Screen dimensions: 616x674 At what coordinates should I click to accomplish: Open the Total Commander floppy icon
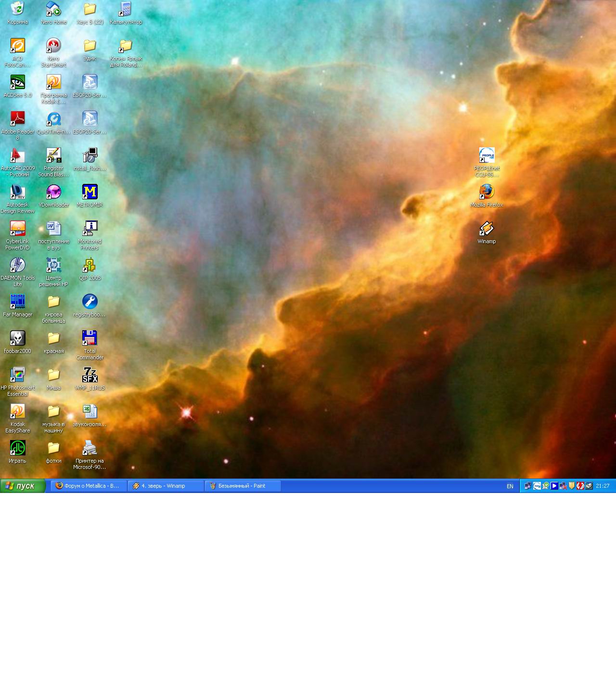point(90,338)
